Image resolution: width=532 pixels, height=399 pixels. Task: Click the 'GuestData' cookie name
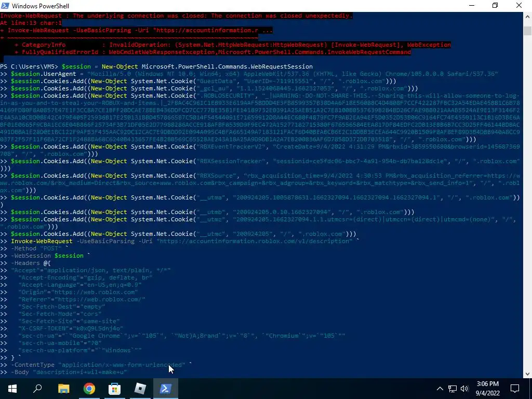217,81
